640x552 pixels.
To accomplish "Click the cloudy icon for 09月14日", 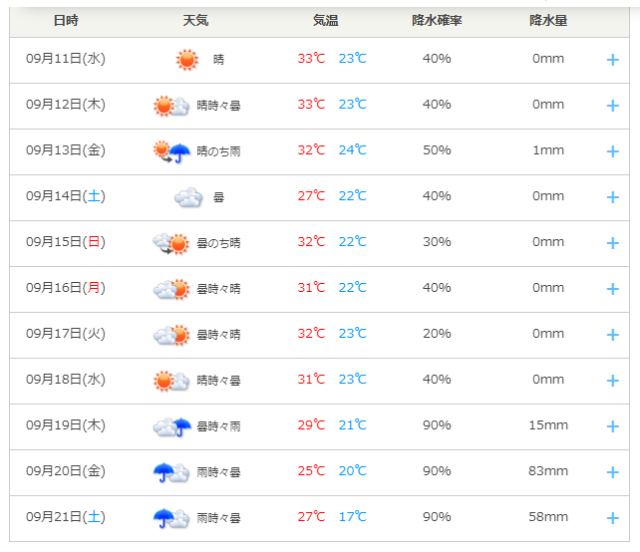I will click(x=188, y=197).
